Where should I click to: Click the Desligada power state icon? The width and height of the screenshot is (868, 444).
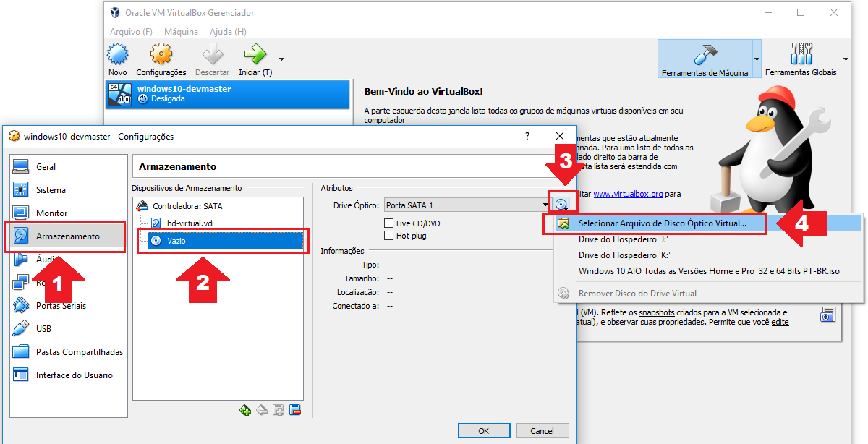point(142,98)
